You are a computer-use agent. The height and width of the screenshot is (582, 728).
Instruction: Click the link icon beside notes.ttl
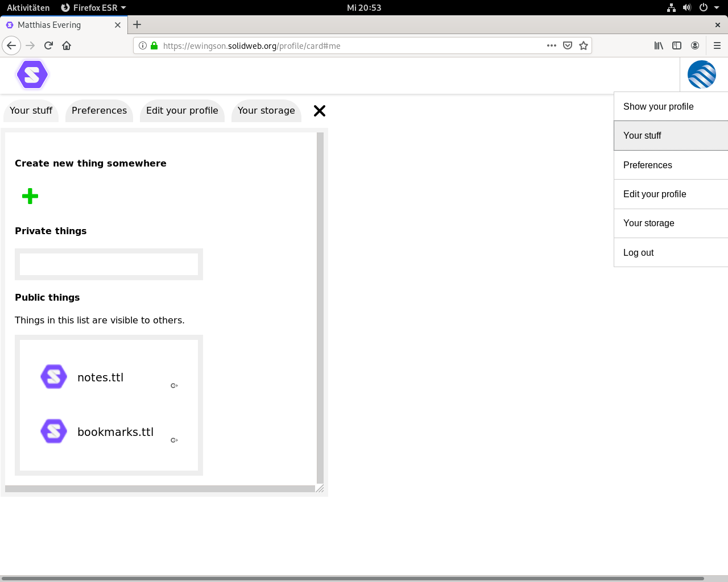coord(174,386)
